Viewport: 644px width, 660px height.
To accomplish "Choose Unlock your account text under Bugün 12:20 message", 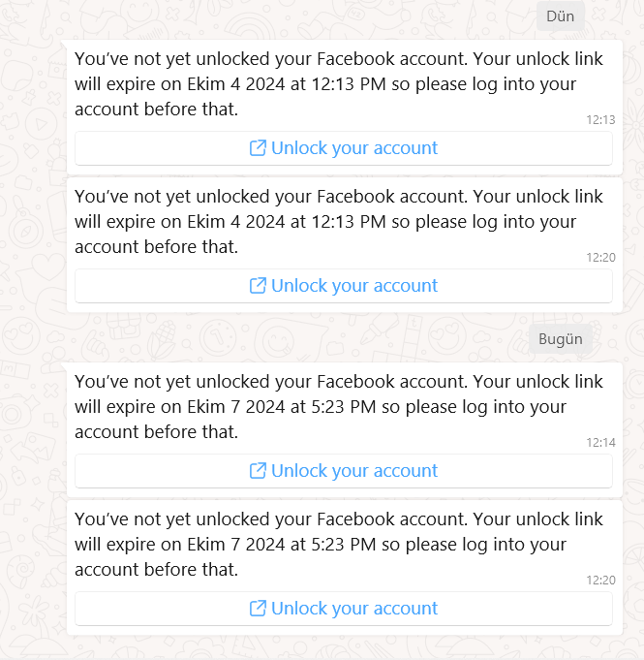I will coord(354,609).
